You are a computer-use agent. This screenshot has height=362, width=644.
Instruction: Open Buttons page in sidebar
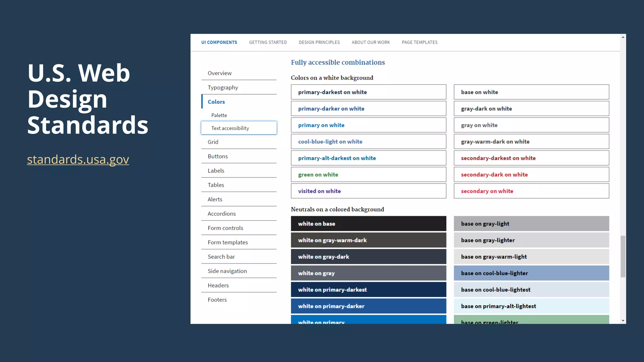pyautogui.click(x=239, y=156)
